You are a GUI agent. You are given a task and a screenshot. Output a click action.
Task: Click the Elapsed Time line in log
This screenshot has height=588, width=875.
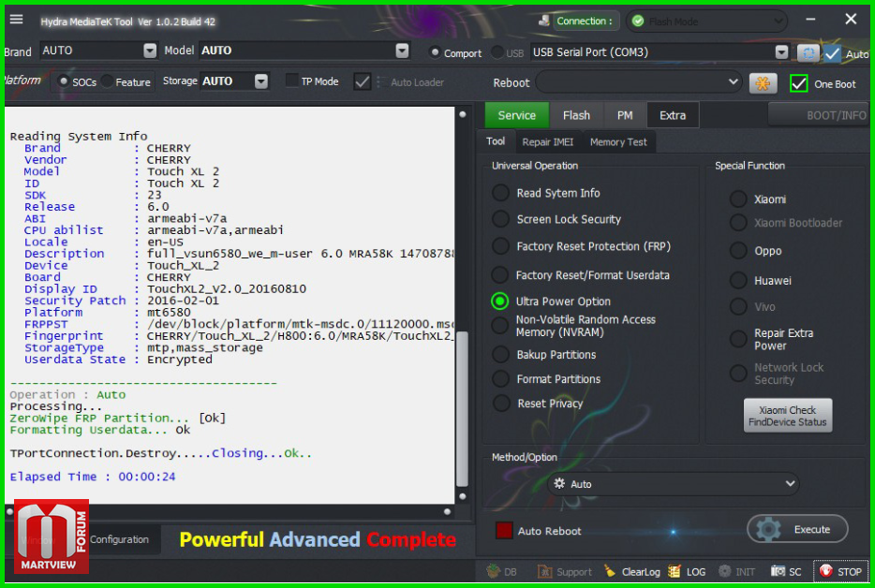click(93, 477)
